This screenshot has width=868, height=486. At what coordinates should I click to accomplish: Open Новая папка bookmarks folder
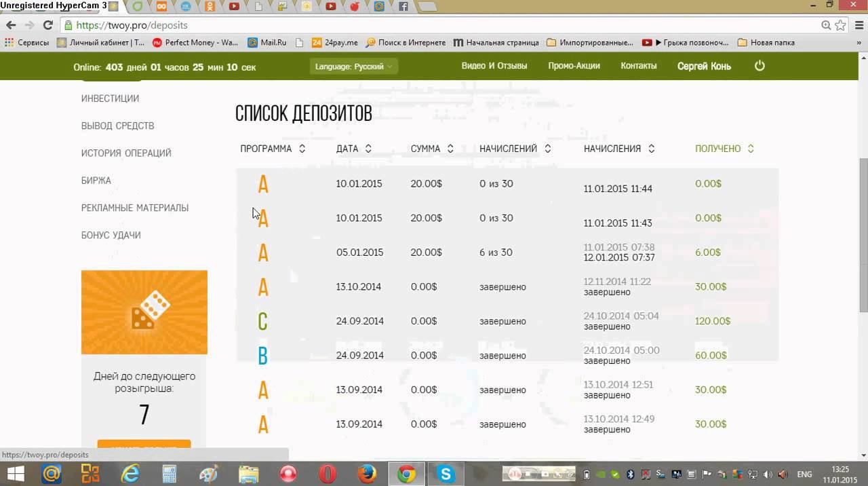[x=766, y=42]
